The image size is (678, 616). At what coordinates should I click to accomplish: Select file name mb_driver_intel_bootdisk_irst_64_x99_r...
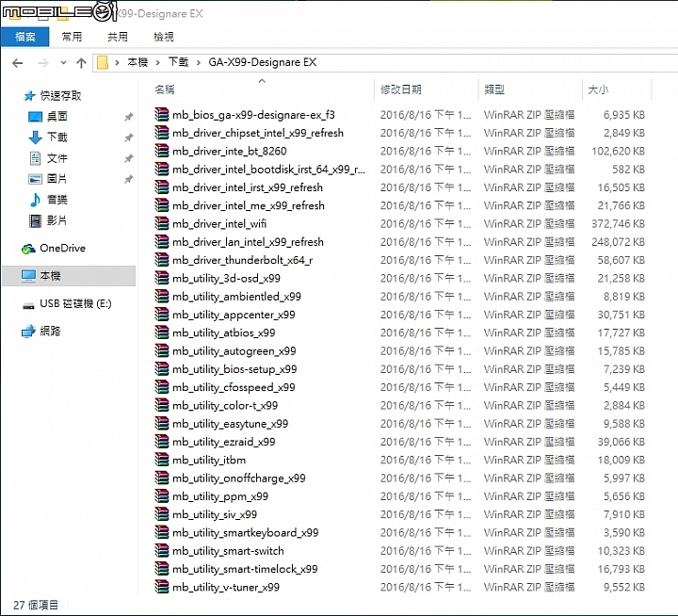pos(269,170)
